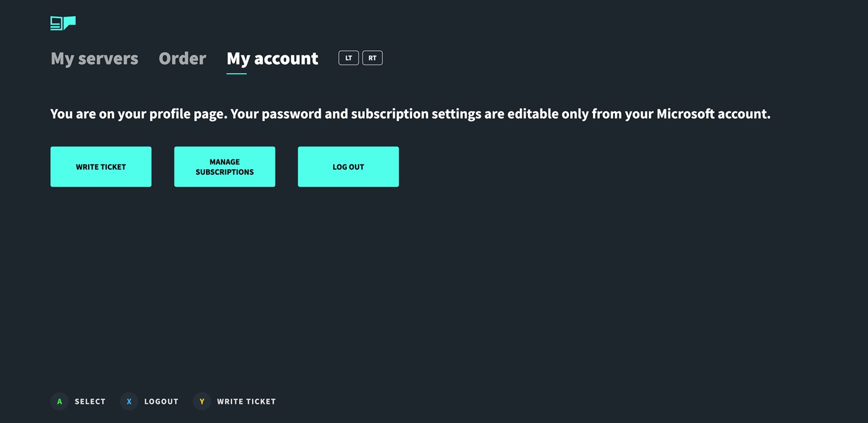Click the large Write Ticket button

(101, 167)
